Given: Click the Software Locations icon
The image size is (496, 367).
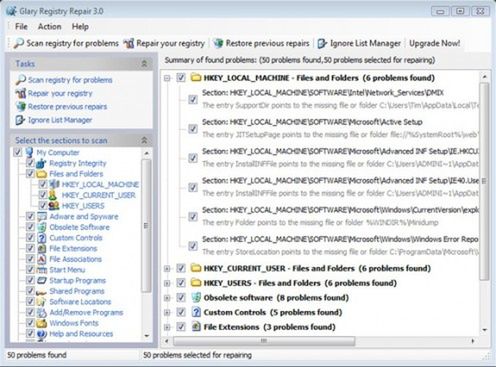Looking at the screenshot, I should point(42,302).
